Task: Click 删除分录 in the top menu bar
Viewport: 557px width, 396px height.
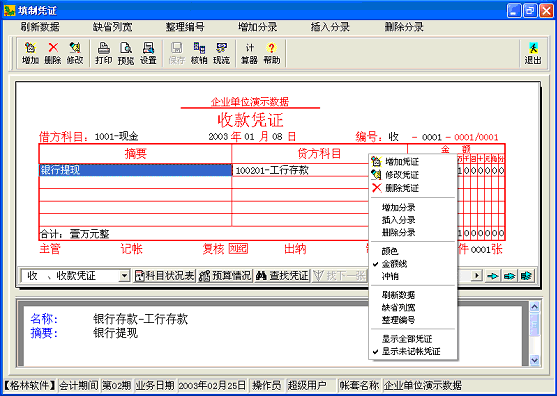Action: (x=404, y=27)
